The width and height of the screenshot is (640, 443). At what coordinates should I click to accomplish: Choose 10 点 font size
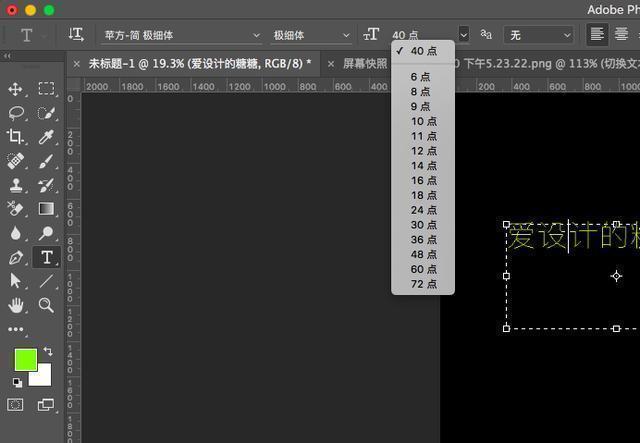[423, 121]
